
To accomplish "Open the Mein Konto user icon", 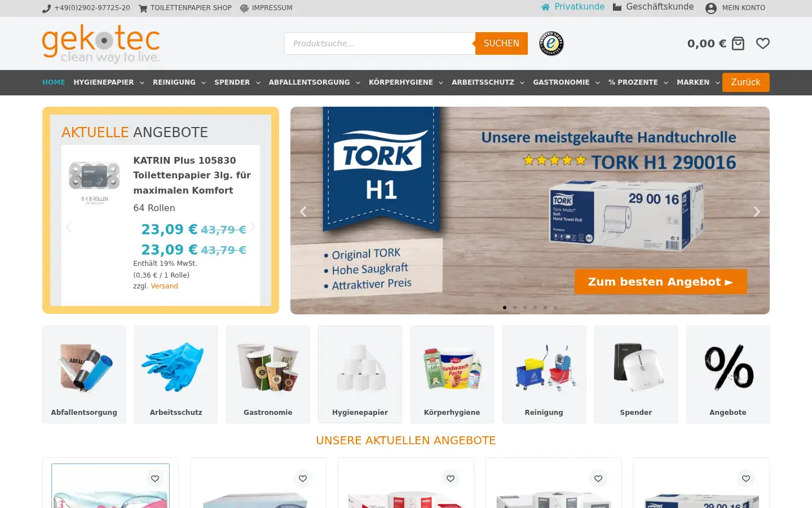I will pyautogui.click(x=711, y=8).
